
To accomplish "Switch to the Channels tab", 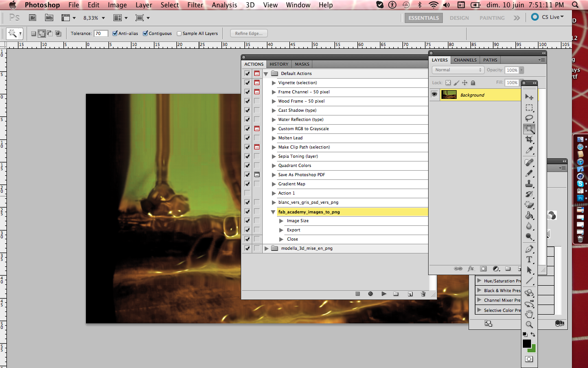I will click(x=465, y=60).
